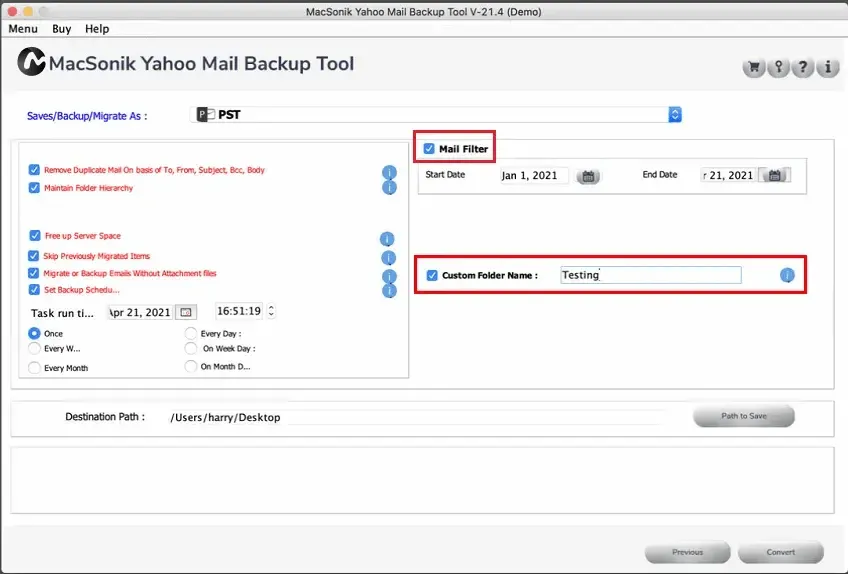Viewport: 848px width, 574px height.
Task: Click the question mark help icon
Action: tap(803, 68)
